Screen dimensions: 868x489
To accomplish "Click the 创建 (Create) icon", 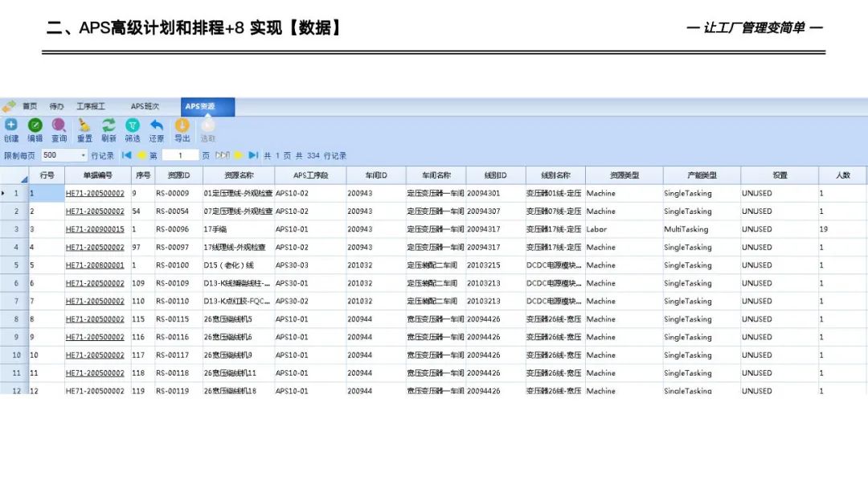I will pyautogui.click(x=11, y=125).
